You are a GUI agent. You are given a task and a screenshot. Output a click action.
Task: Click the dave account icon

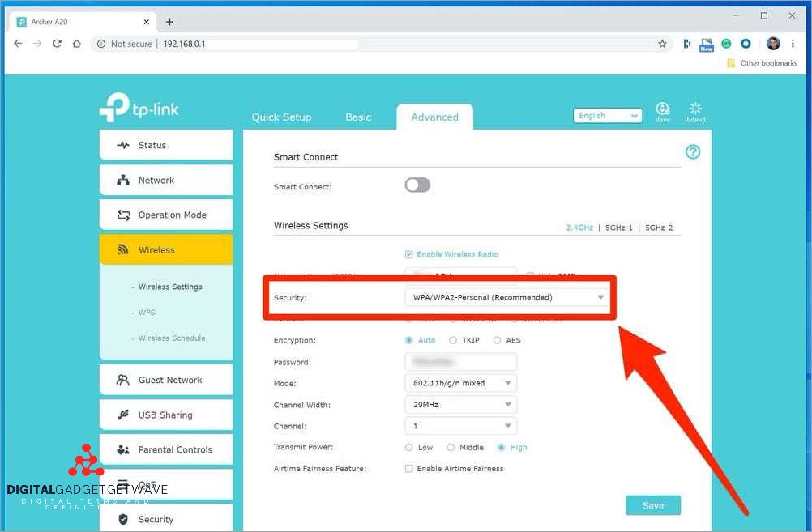(x=663, y=109)
